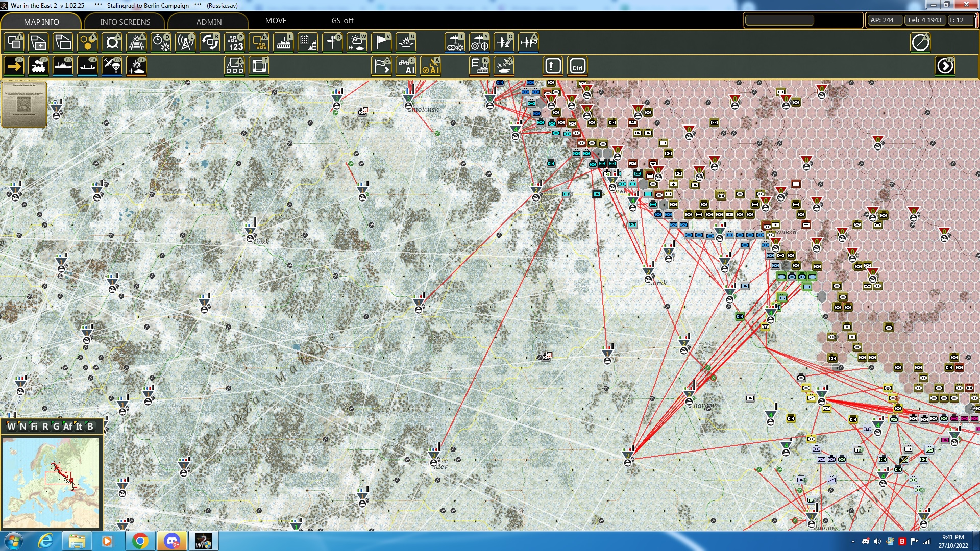
Task: Open the air execution AI button
Action: tap(431, 66)
